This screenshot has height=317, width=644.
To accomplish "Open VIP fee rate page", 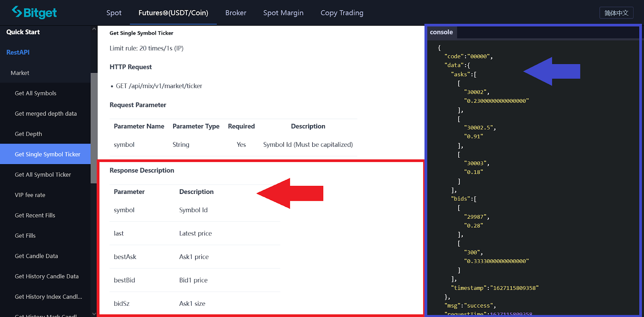I will 30,195.
